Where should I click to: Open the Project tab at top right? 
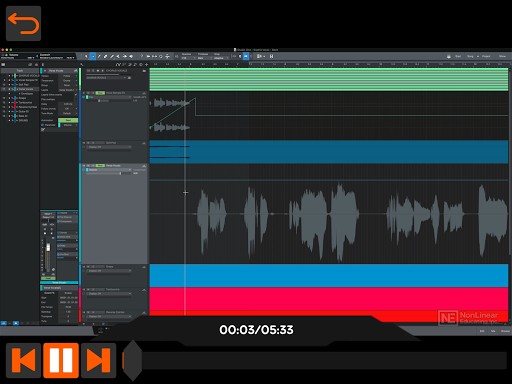pyautogui.click(x=486, y=56)
